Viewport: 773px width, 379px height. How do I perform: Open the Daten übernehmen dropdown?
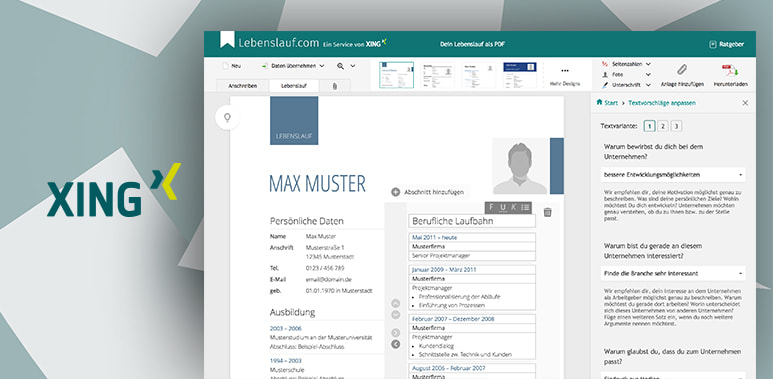(x=293, y=66)
